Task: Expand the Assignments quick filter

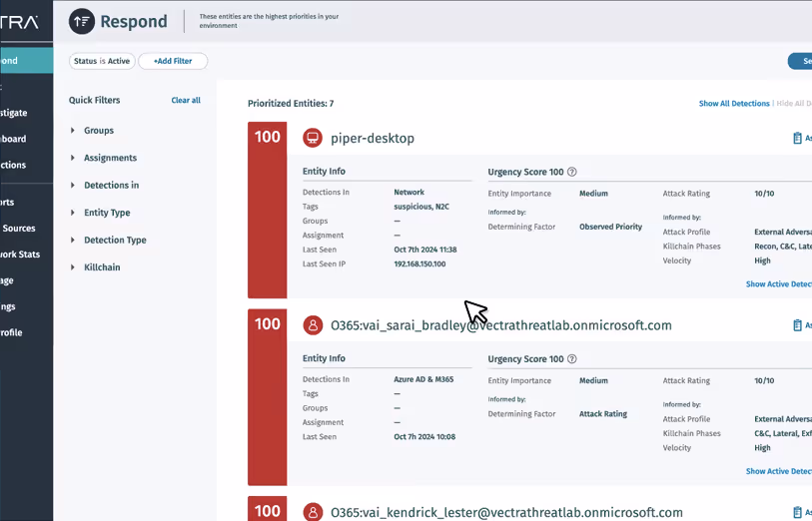Action: (73, 158)
